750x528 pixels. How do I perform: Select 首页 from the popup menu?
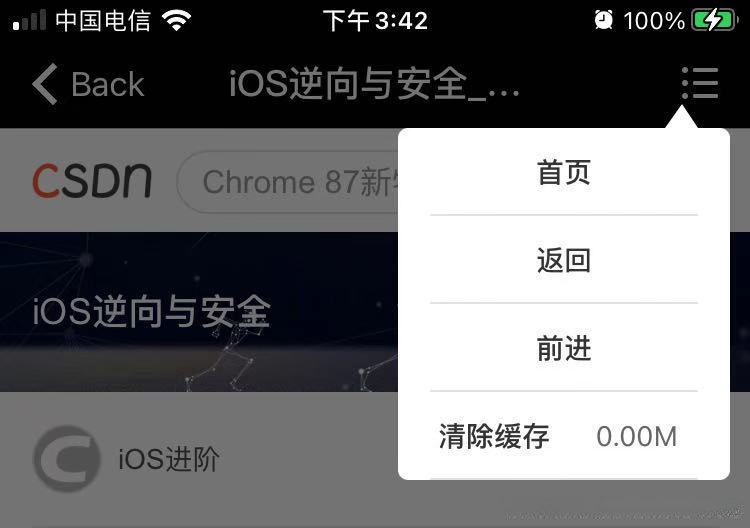pos(564,172)
